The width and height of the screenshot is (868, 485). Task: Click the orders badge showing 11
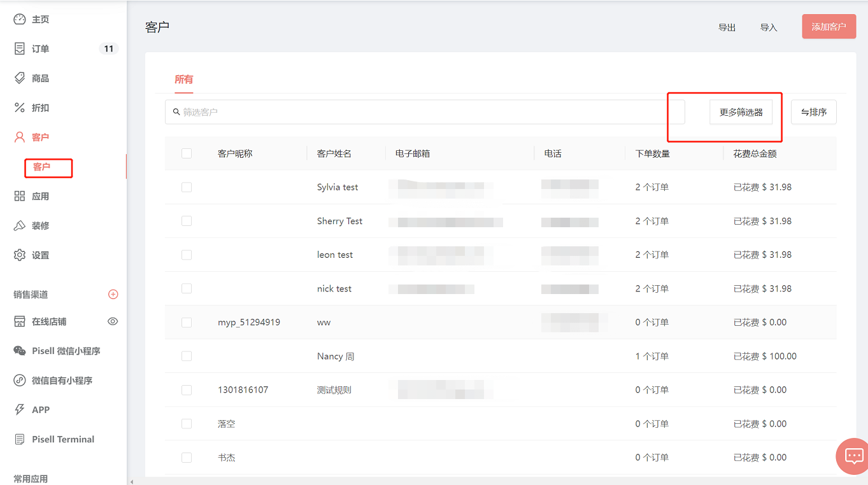click(x=109, y=48)
